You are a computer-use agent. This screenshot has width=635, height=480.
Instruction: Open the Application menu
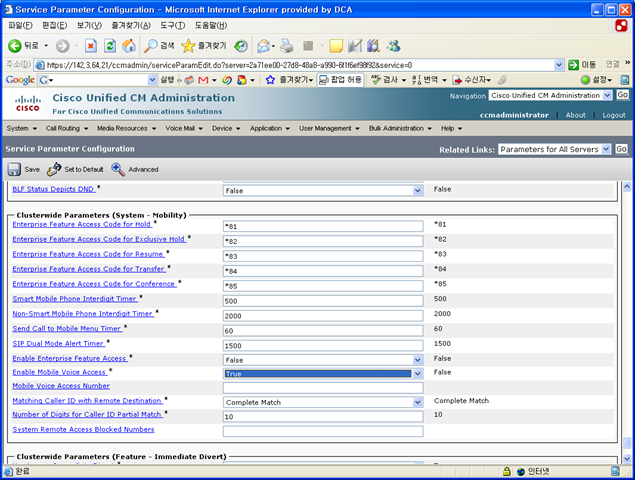point(270,128)
